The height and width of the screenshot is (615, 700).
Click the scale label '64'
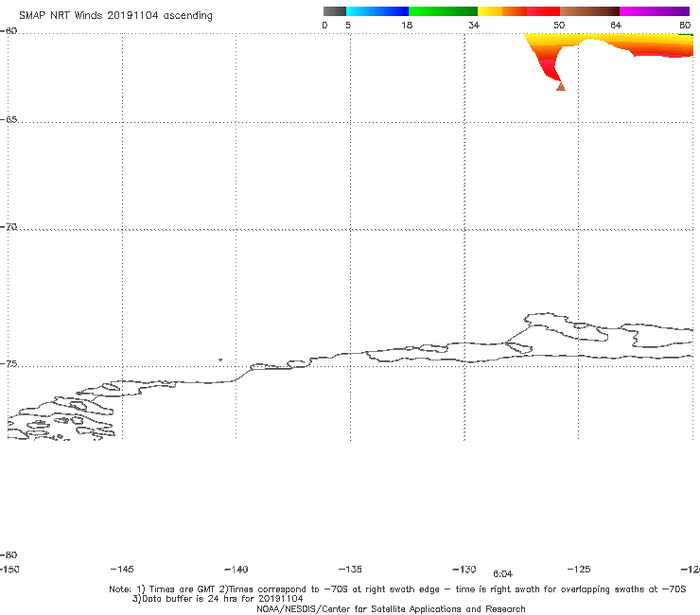616,25
